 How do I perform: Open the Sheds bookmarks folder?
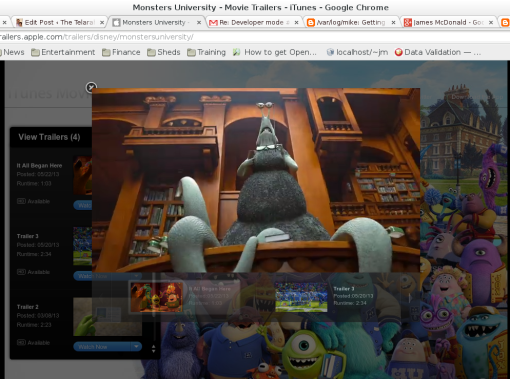click(x=164, y=52)
